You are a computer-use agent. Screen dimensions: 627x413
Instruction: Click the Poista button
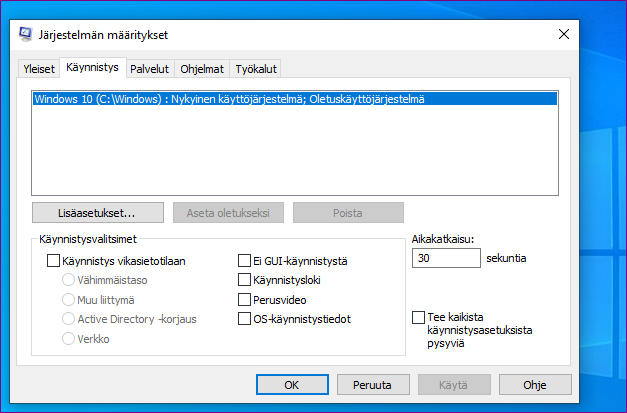(348, 213)
